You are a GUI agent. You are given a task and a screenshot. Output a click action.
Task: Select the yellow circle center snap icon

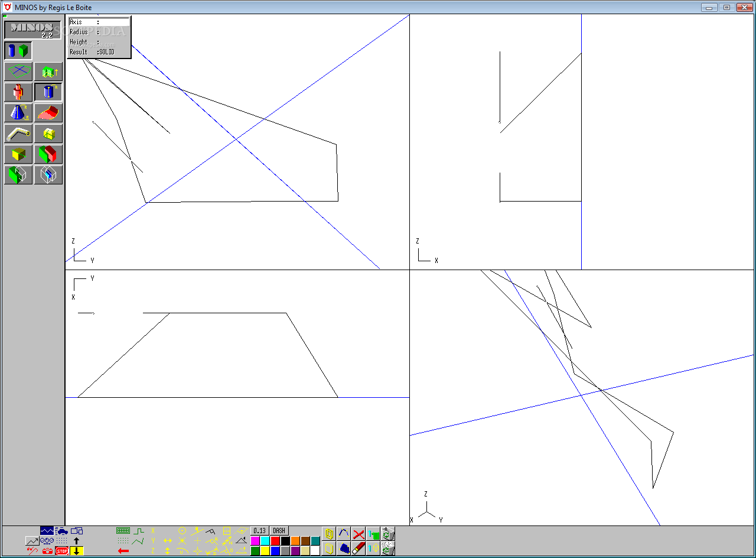183,531
